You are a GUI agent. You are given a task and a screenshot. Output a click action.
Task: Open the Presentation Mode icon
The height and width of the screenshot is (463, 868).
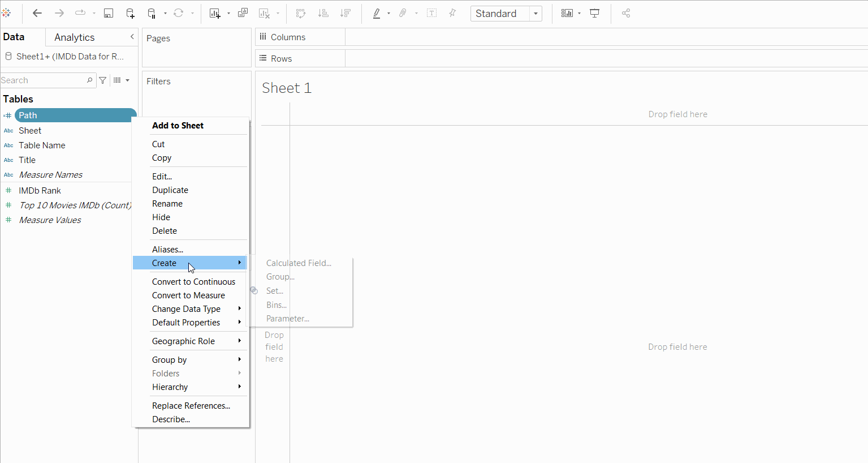[594, 13]
